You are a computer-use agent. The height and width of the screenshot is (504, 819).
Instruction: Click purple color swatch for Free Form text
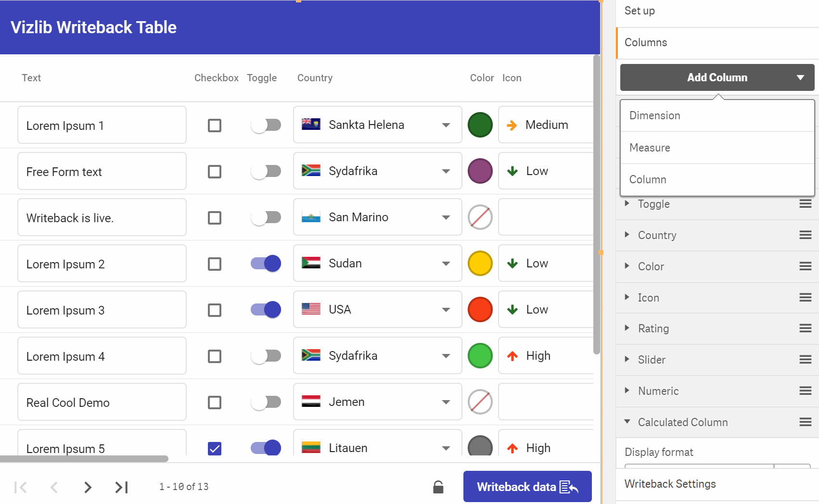click(x=480, y=171)
